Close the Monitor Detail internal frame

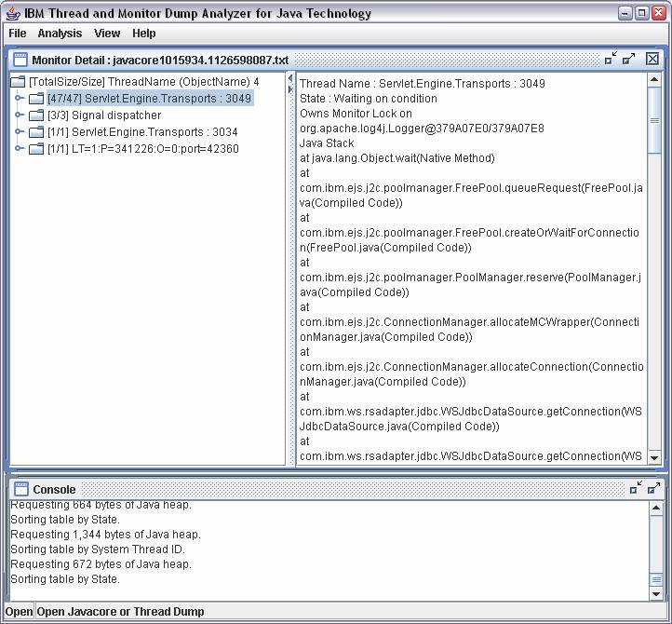[x=652, y=59]
